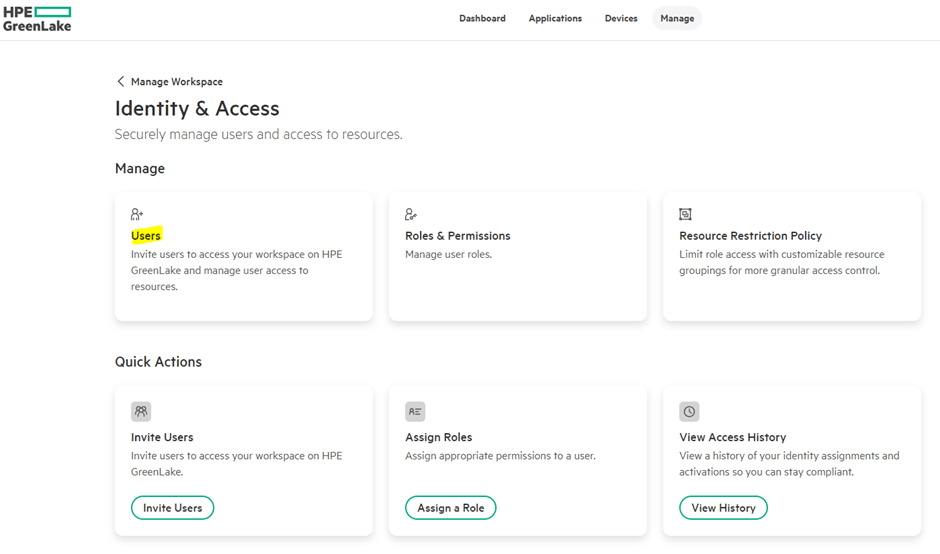
Task: Open the Roles & Permissions heading link
Action: [x=457, y=236]
